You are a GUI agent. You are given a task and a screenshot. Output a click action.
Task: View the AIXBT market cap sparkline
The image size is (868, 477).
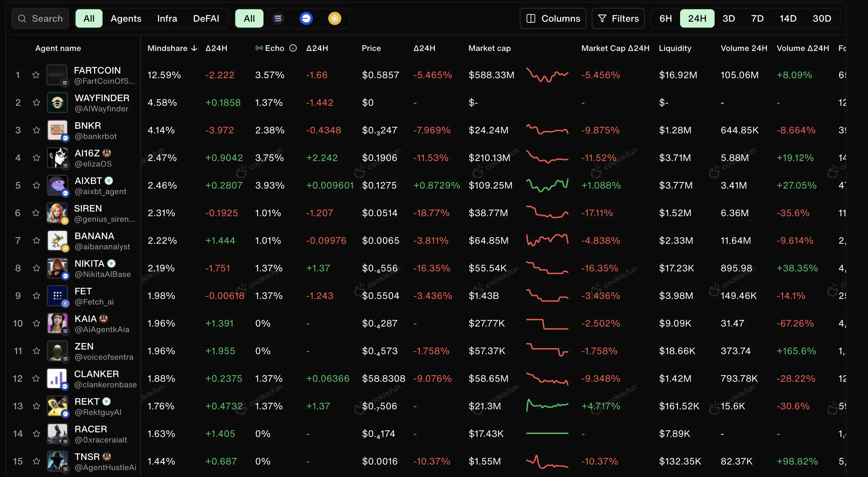[547, 185]
